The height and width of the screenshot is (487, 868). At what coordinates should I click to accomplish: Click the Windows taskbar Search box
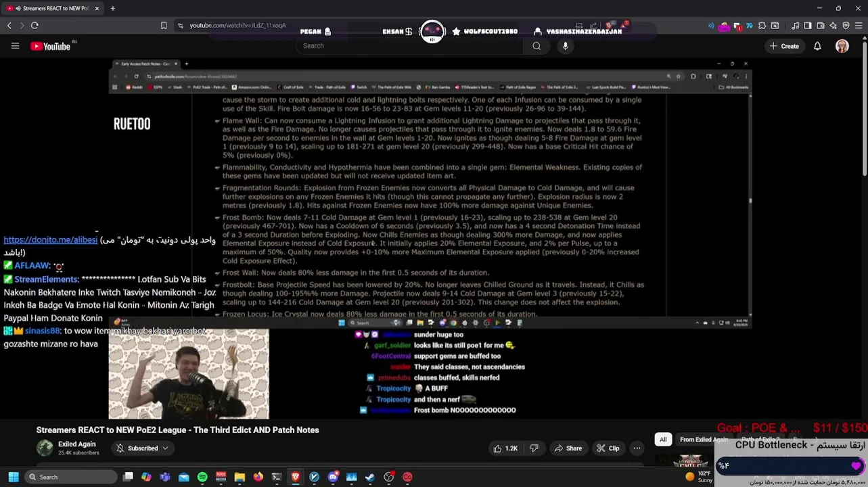(71, 478)
